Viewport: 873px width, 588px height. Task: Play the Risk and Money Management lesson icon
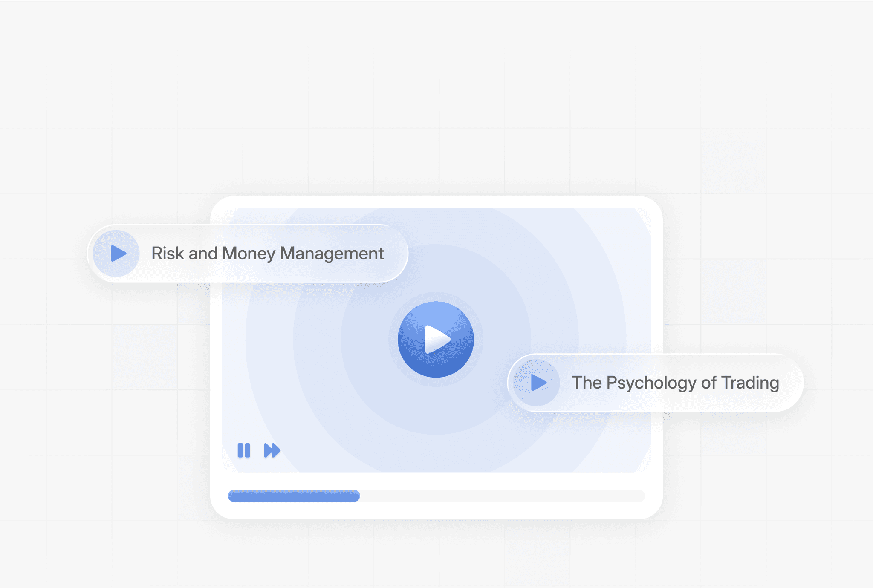click(x=116, y=254)
